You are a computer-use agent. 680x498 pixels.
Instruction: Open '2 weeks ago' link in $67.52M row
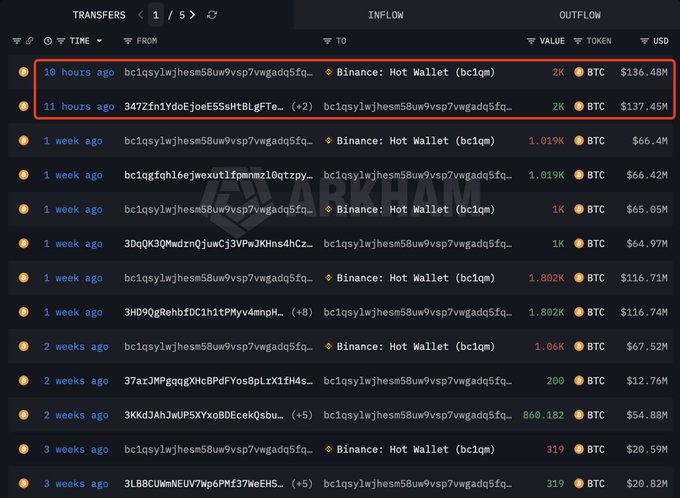click(x=76, y=346)
